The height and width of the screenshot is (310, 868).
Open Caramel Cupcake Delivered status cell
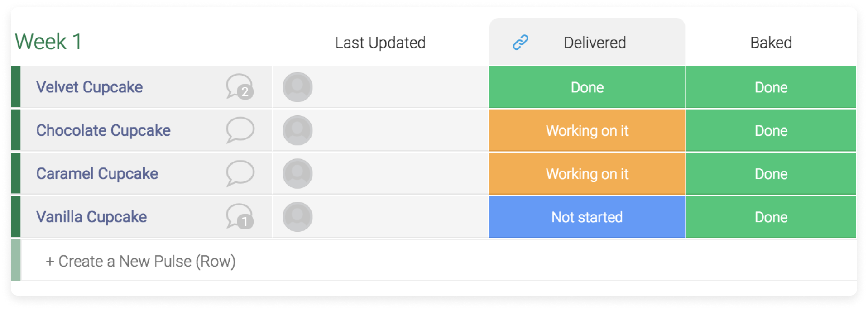tap(587, 173)
